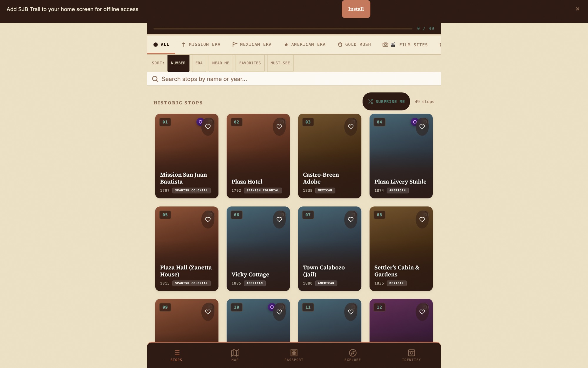Toggle favorite heart on Town Calabozo (Jail)
The width and height of the screenshot is (588, 368).
[351, 220]
